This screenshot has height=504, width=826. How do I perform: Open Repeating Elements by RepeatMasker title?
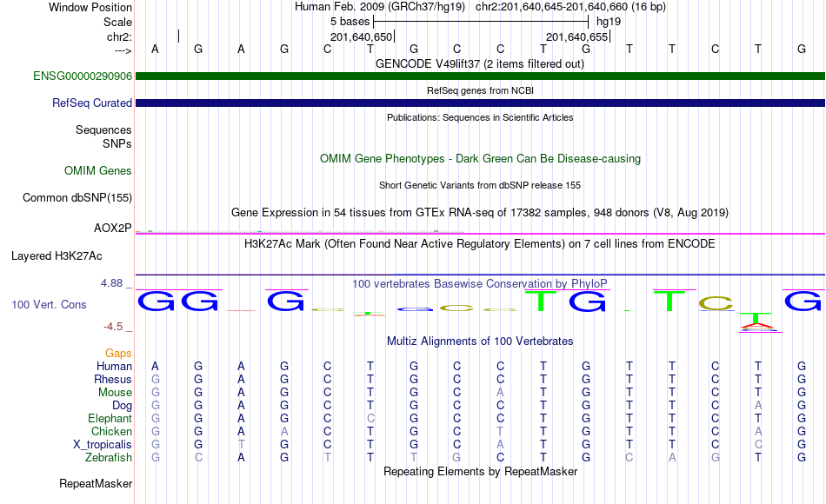point(480,471)
